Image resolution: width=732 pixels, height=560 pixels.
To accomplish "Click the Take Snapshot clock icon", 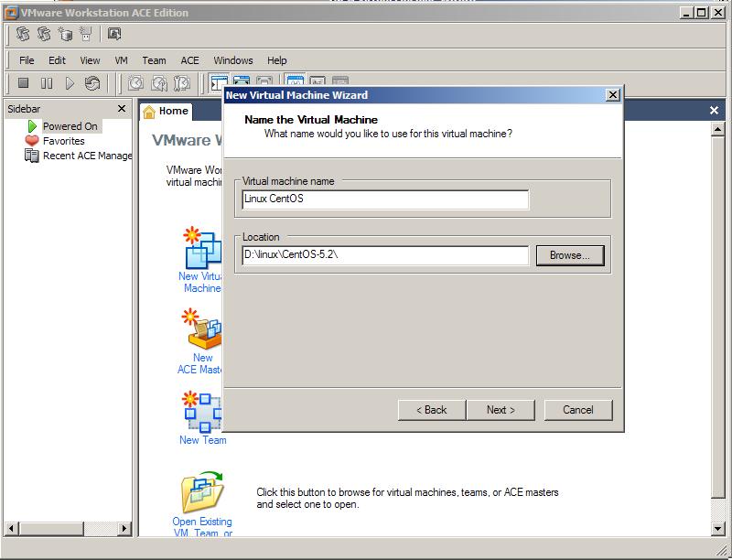I will coord(135,83).
